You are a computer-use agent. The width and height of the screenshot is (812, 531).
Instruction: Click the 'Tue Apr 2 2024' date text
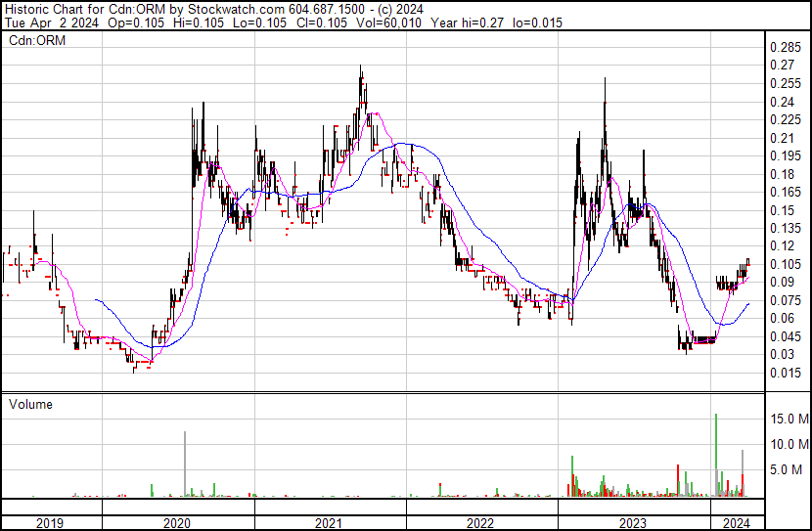pyautogui.click(x=51, y=22)
